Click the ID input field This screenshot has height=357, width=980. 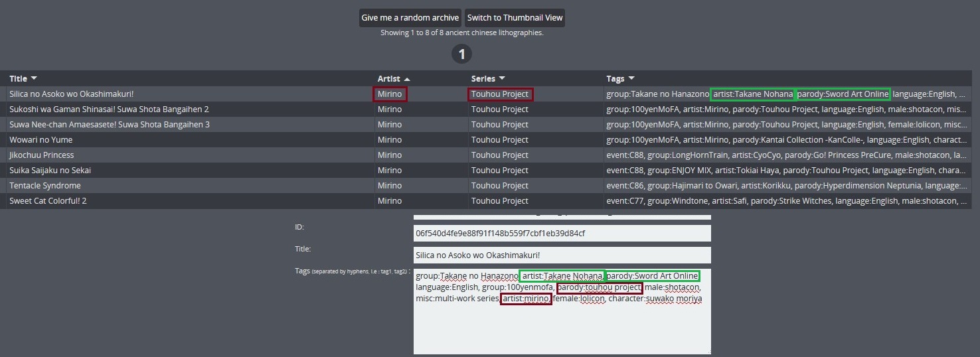(562, 234)
